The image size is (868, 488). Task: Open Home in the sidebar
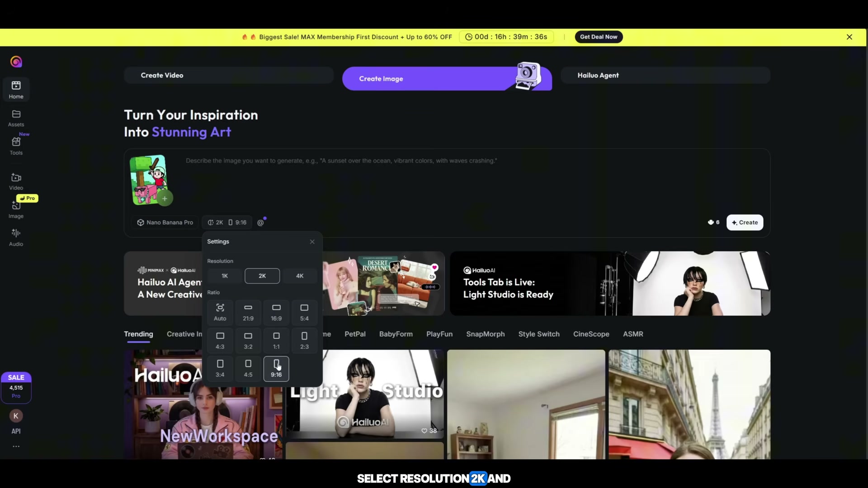click(x=16, y=89)
